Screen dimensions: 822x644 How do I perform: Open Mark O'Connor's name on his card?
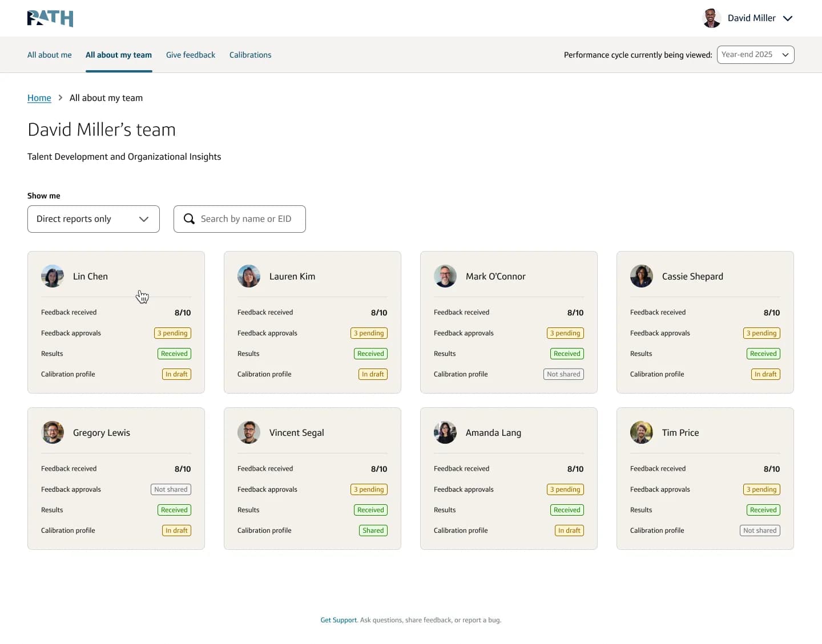(495, 276)
